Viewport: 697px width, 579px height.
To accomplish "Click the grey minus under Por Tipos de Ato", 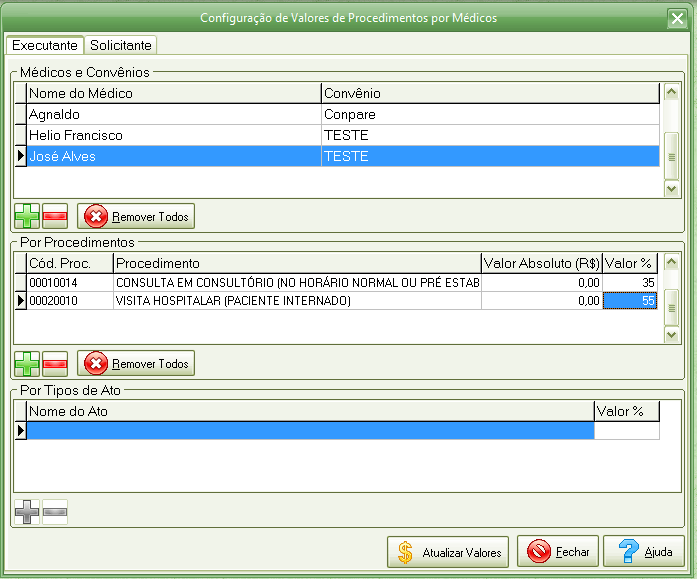I will point(55,512).
